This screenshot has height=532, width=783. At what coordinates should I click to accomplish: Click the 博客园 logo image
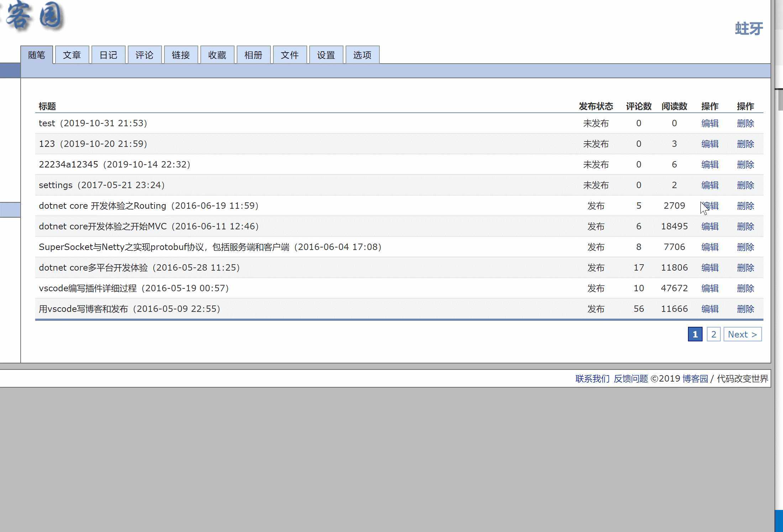[x=34, y=16]
